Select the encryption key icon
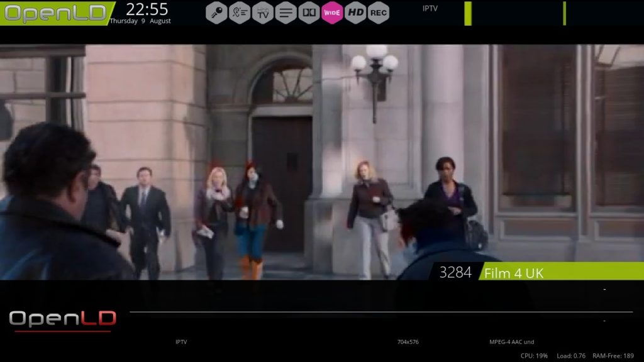The image size is (644, 362). [x=216, y=13]
